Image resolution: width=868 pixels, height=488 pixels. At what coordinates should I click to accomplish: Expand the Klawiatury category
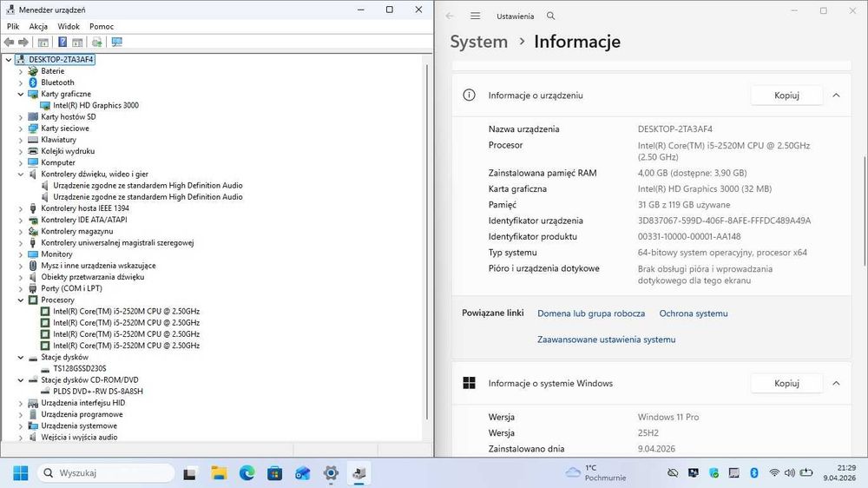21,140
